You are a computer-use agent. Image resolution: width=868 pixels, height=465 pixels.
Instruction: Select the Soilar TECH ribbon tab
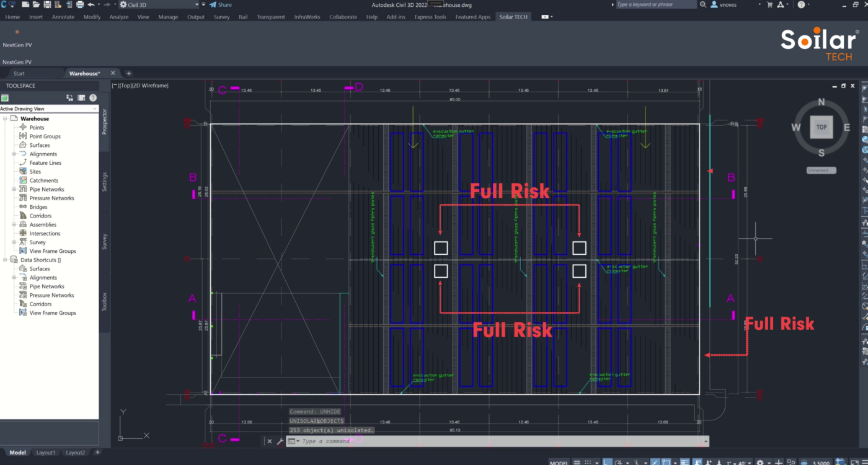[513, 17]
